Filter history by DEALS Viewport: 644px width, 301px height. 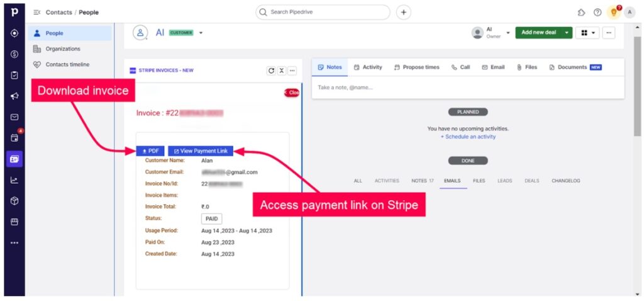click(532, 181)
